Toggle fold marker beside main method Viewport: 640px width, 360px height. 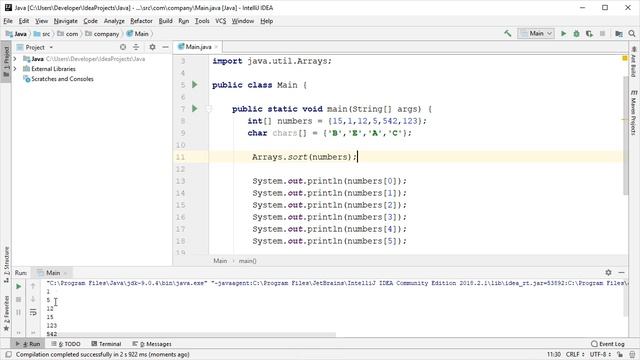tap(209, 109)
